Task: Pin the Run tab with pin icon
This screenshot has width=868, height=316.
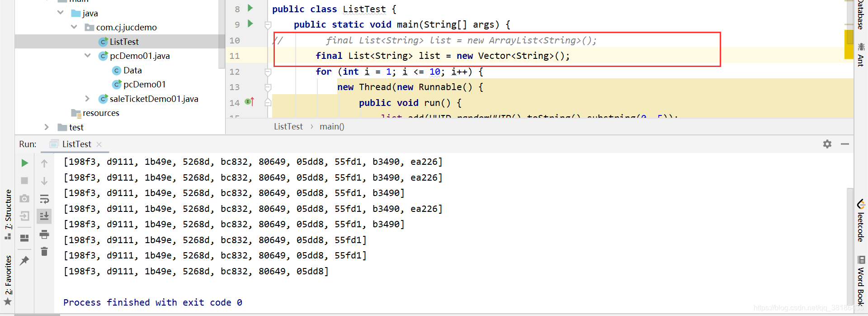Action: click(25, 260)
